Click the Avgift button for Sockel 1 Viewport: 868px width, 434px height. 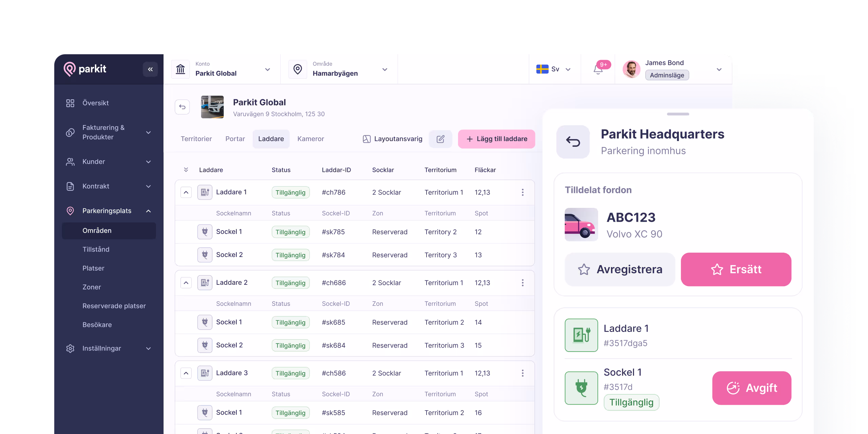coord(751,388)
